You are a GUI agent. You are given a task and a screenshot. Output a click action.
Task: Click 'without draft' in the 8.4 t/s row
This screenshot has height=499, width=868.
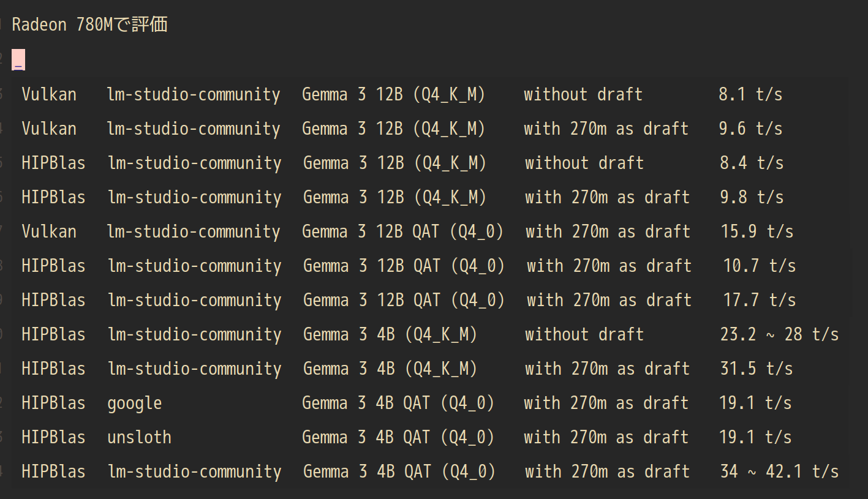click(584, 163)
